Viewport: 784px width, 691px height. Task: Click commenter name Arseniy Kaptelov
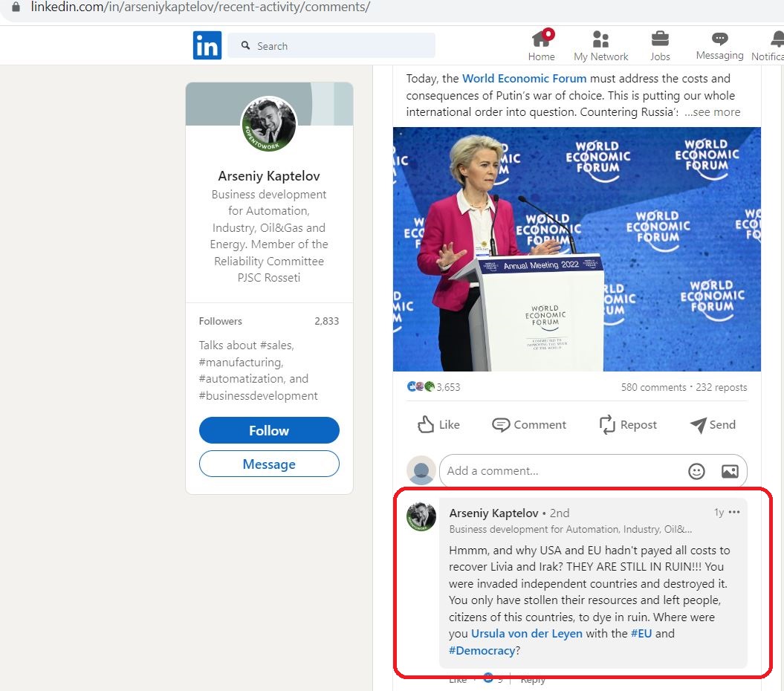click(x=493, y=513)
